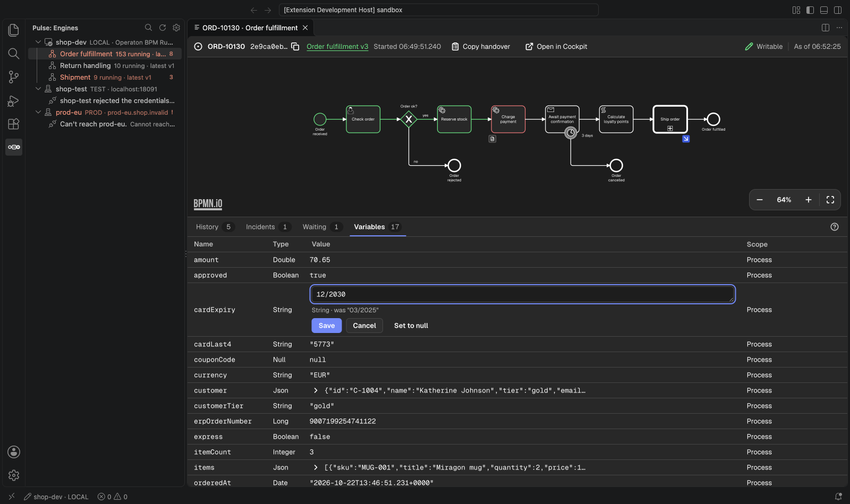Collapse the shop-dev engine node
Image resolution: width=850 pixels, height=504 pixels.
point(38,42)
